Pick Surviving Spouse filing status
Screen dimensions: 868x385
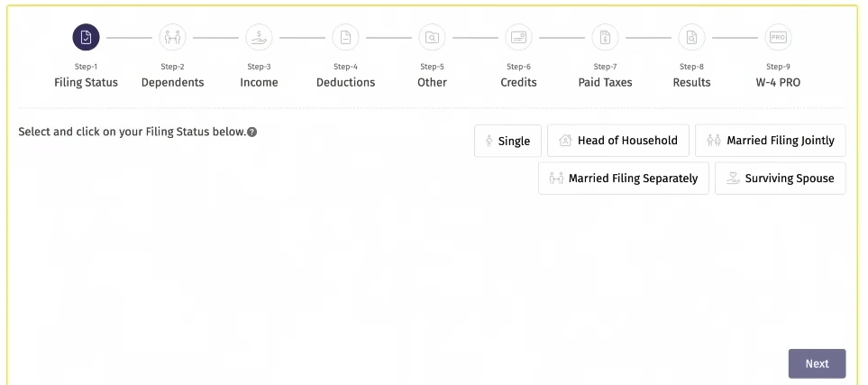coord(781,179)
